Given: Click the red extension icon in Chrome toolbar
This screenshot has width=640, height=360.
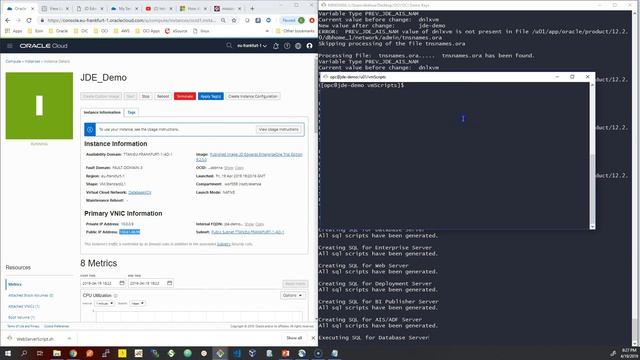Looking at the screenshot, I should click(x=312, y=20).
